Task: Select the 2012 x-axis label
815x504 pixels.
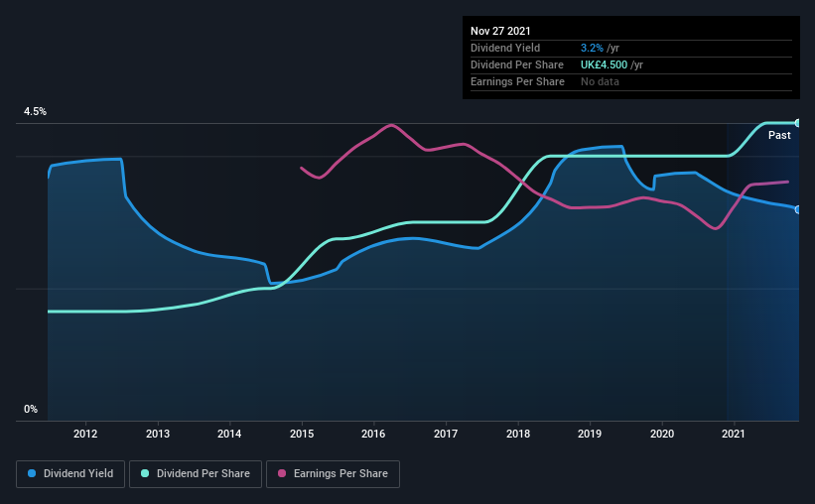Action: click(85, 434)
